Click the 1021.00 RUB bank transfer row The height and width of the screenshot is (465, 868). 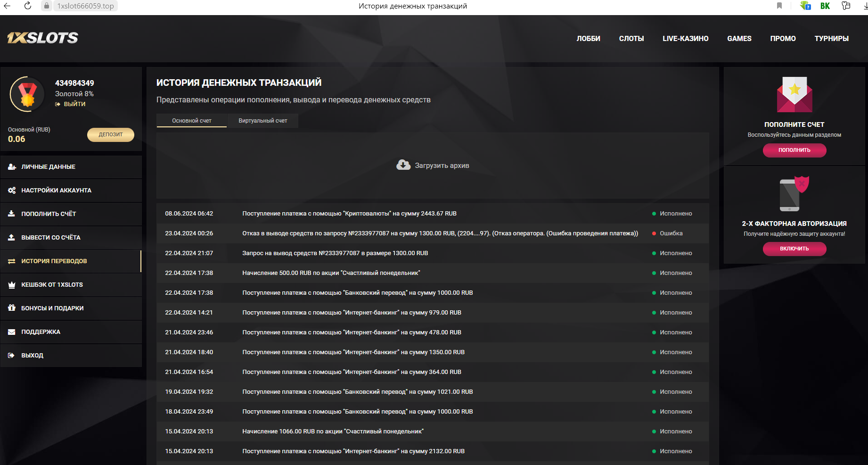pos(433,392)
